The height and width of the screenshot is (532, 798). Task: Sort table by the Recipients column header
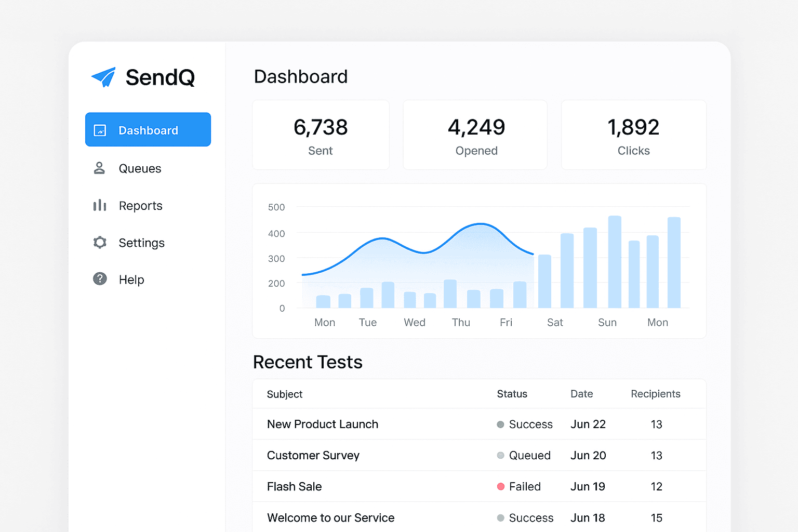(655, 394)
